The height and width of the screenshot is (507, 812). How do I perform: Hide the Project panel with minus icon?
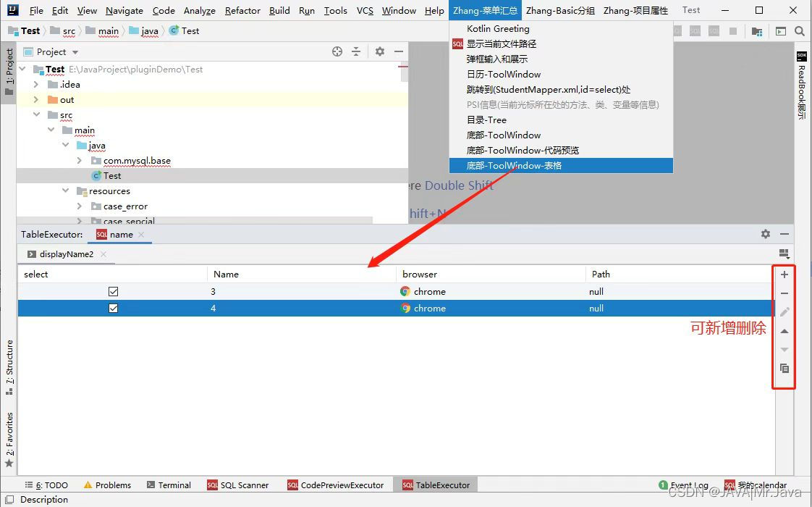tap(398, 51)
